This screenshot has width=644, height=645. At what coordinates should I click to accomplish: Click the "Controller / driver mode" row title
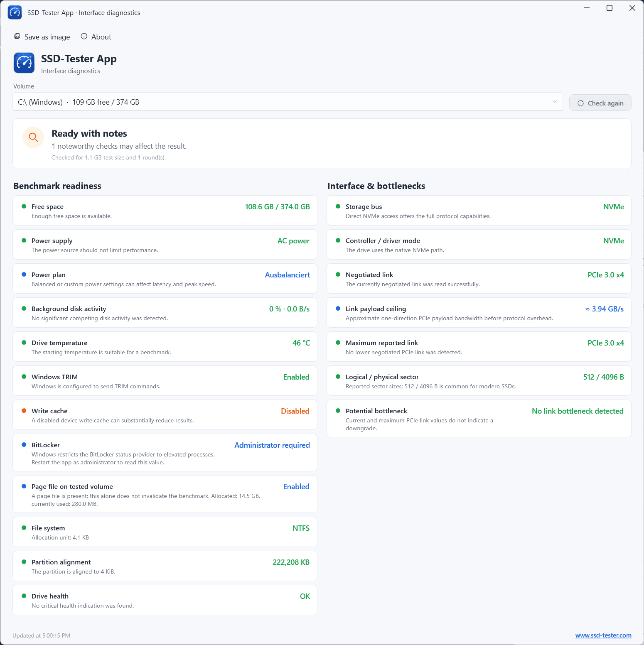(383, 241)
